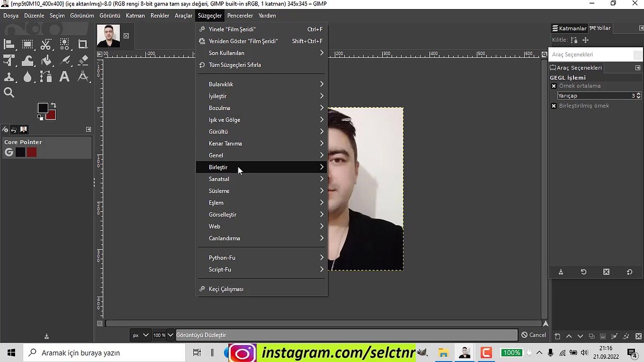Click the foreground black color swatch

coord(43,108)
